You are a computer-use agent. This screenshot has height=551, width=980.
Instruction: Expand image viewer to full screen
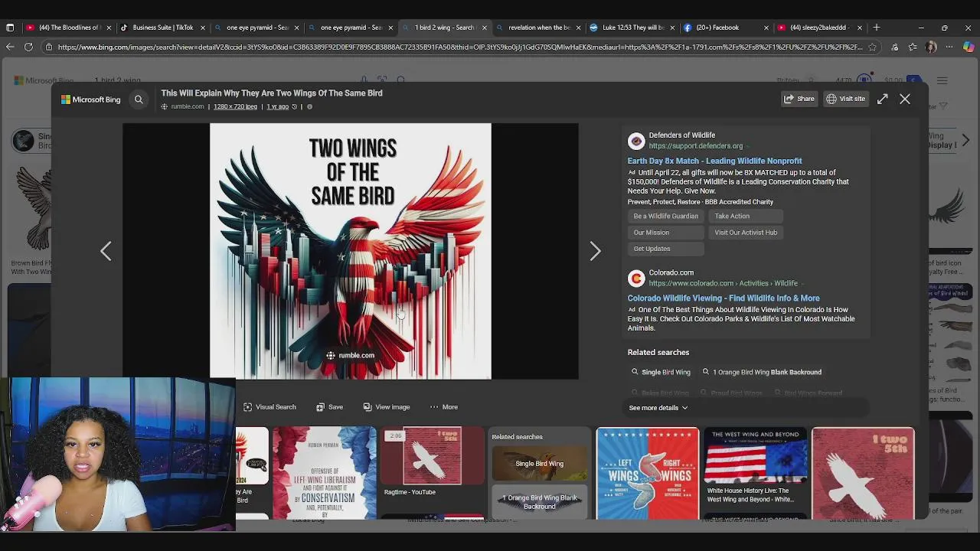[x=883, y=99]
